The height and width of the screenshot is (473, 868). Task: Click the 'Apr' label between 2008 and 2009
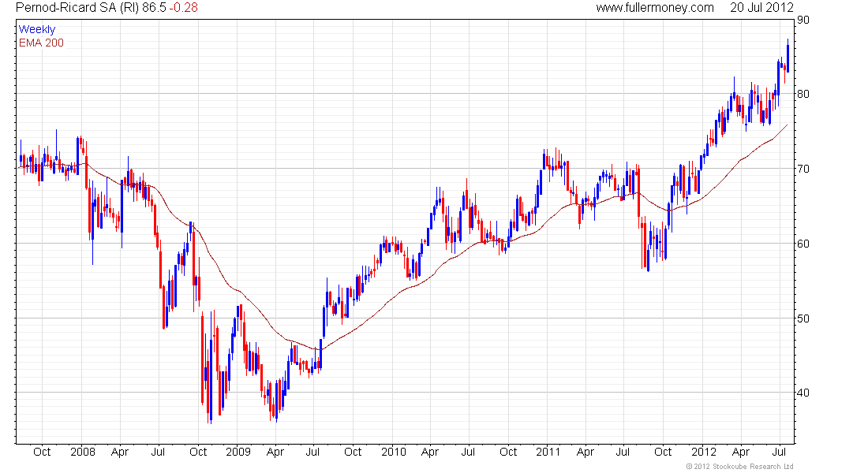(120, 452)
